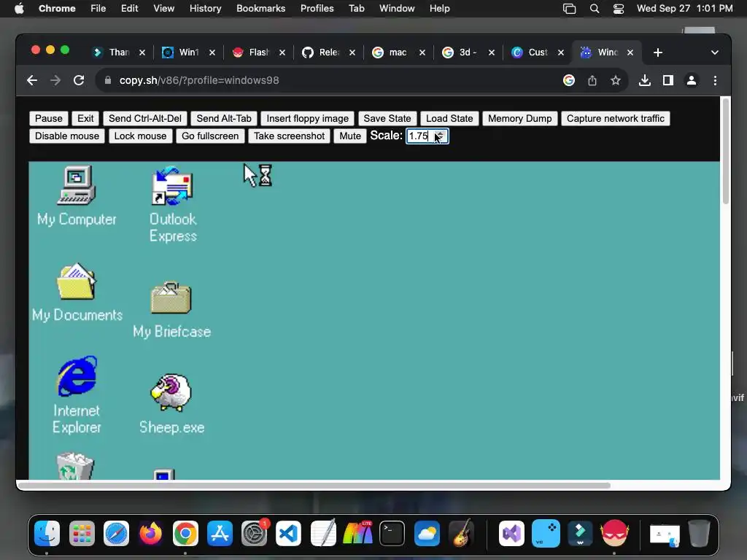Image resolution: width=747 pixels, height=560 pixels.
Task: Open the Profiles menu
Action: point(317,9)
